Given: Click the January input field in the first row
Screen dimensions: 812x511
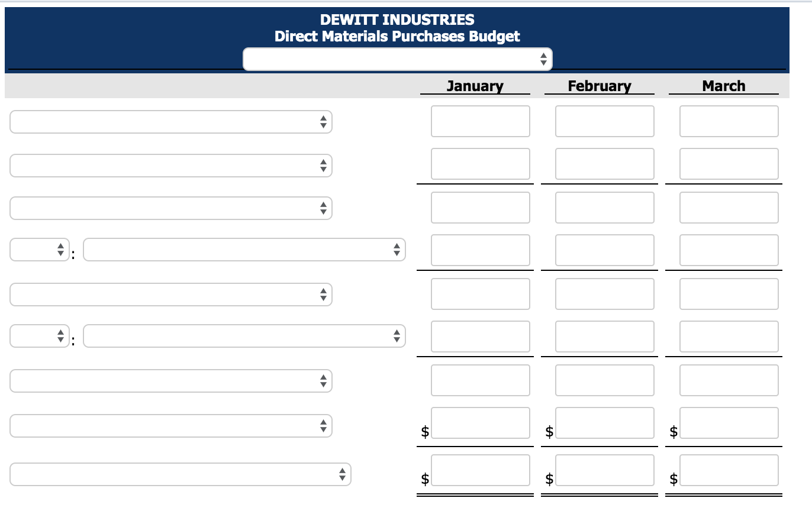Looking at the screenshot, I should point(480,121).
